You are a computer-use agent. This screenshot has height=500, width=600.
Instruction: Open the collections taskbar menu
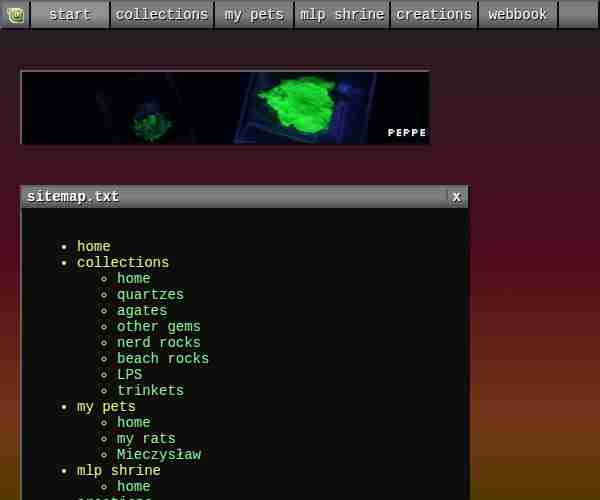[161, 15]
